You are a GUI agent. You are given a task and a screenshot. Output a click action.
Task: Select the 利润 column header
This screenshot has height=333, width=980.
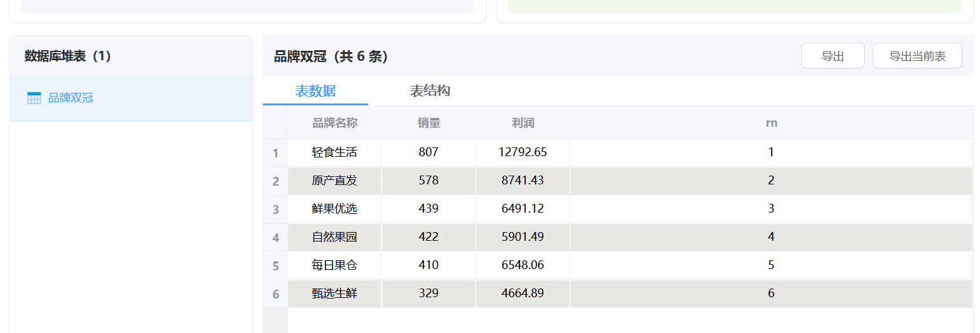pos(523,123)
